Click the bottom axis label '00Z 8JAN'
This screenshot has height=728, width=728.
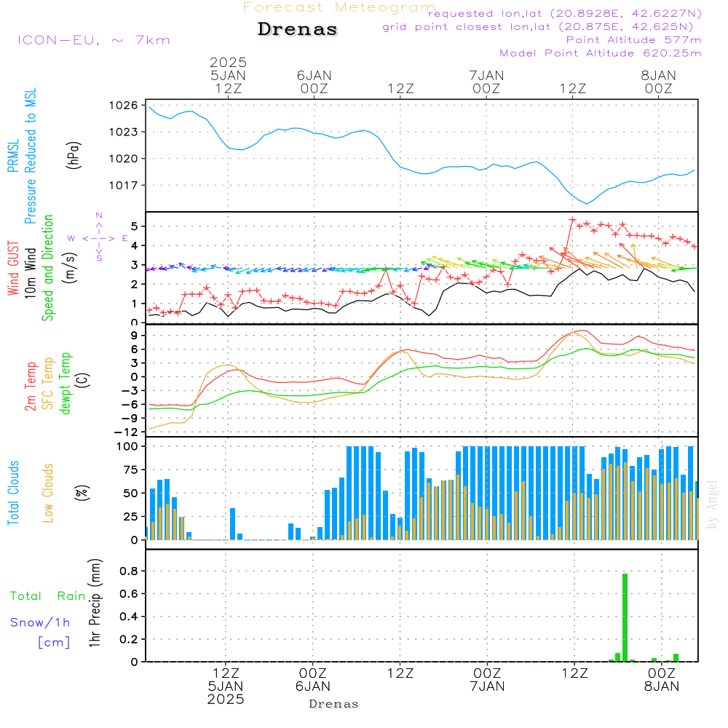662,679
